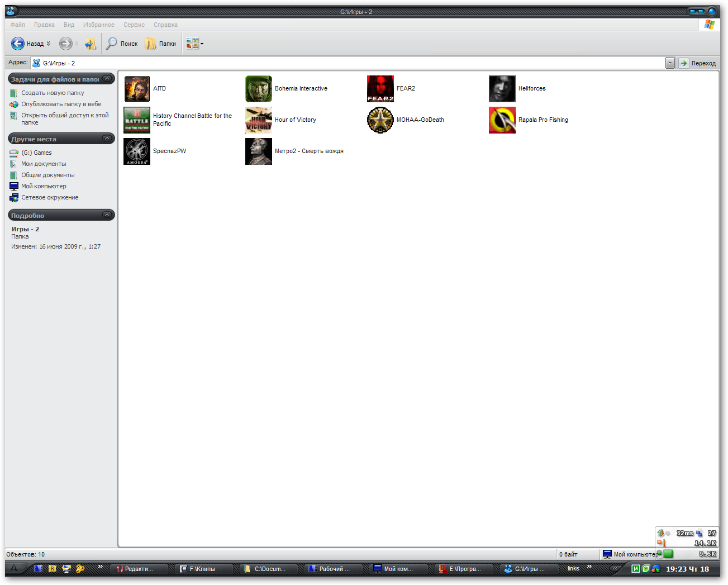The image size is (728, 585).
Task: Click the Мой компьютер status bar icon
Action: point(608,554)
